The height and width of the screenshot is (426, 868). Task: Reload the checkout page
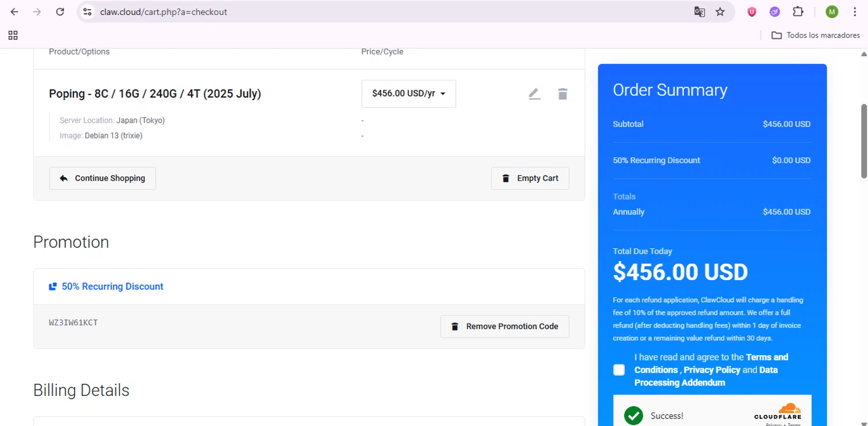click(60, 12)
